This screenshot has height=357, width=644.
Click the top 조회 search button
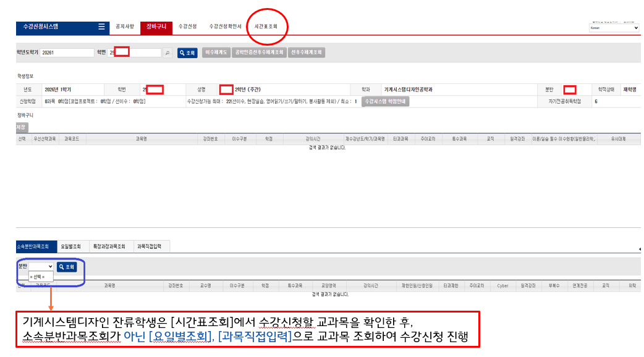(x=187, y=53)
